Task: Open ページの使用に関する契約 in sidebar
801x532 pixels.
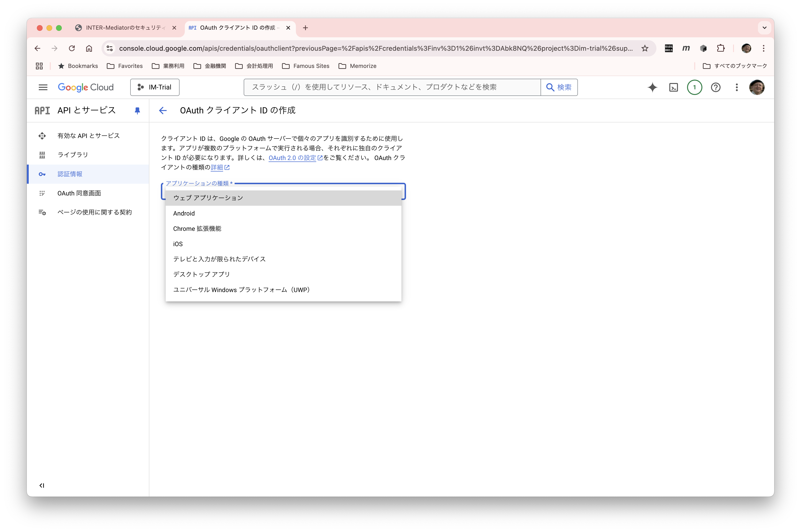Action: [88, 212]
